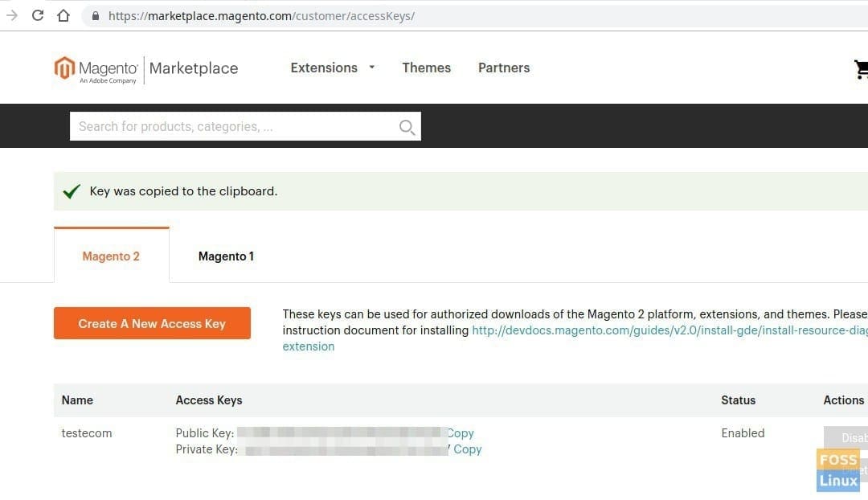868x500 pixels.
Task: Click the padlock site security icon
Action: (95, 16)
